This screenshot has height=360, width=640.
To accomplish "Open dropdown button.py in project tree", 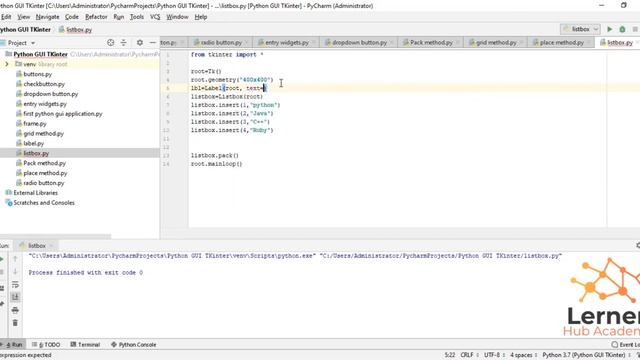I will tap(51, 94).
